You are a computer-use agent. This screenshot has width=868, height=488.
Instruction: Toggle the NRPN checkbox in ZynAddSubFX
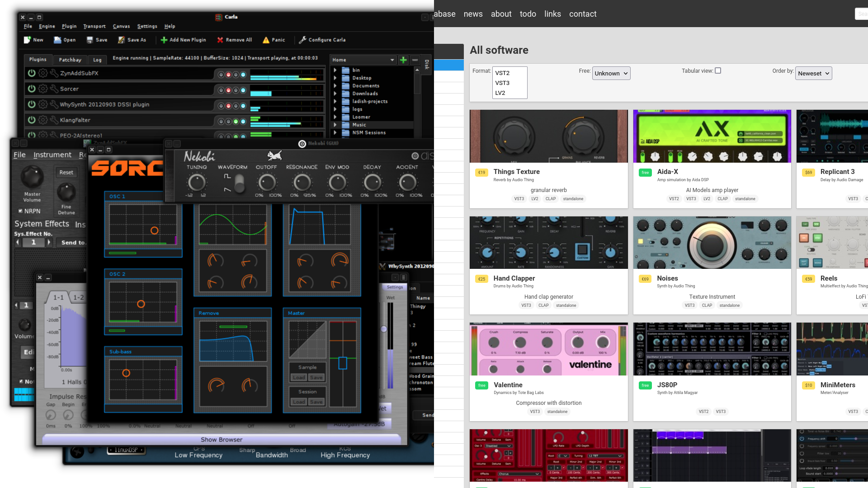pos(20,211)
